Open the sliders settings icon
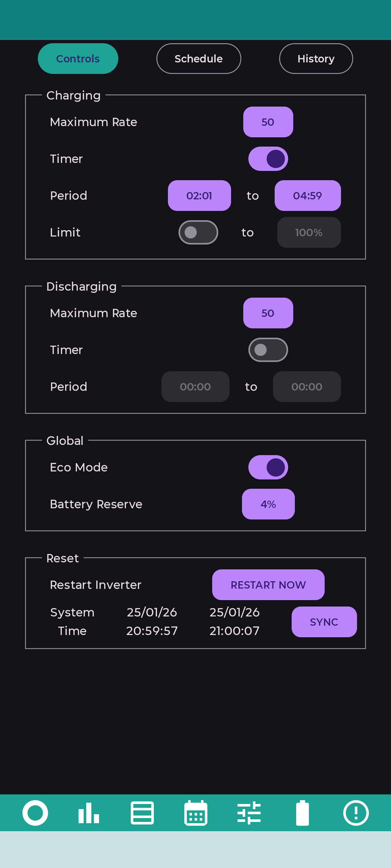This screenshot has width=391, height=868. 249,813
